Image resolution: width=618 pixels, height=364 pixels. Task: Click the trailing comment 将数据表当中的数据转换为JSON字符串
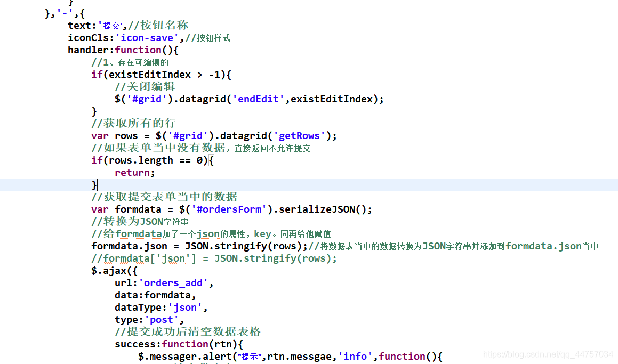(x=453, y=246)
